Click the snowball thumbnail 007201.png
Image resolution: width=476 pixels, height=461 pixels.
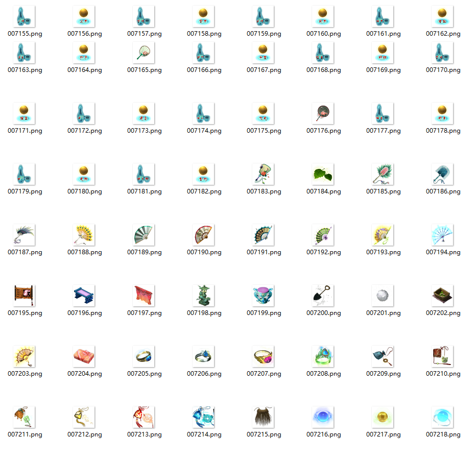point(382,295)
